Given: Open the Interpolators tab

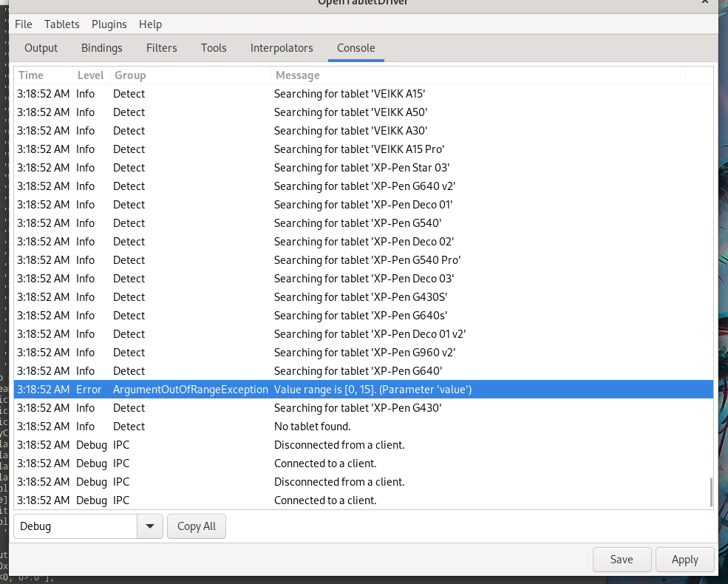Looking at the screenshot, I should coord(282,47).
